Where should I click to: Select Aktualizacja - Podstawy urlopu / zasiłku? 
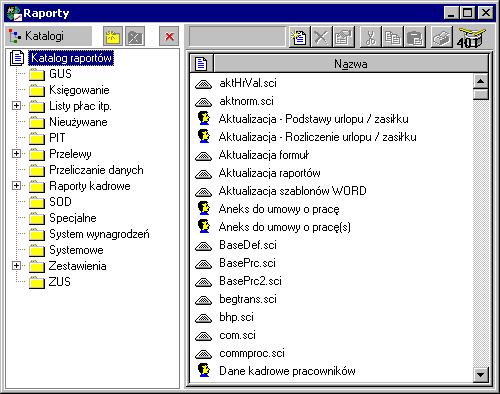314,119
